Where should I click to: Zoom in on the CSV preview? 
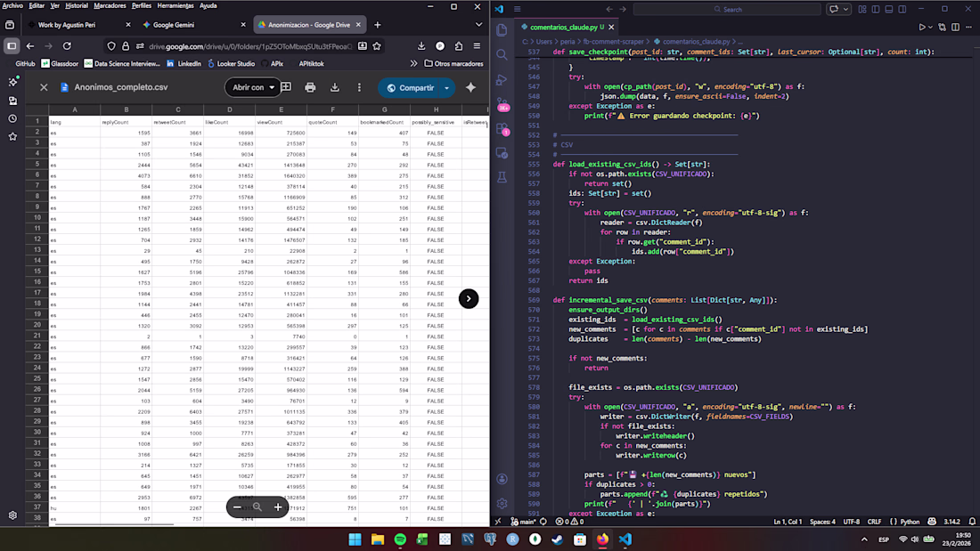tap(278, 506)
